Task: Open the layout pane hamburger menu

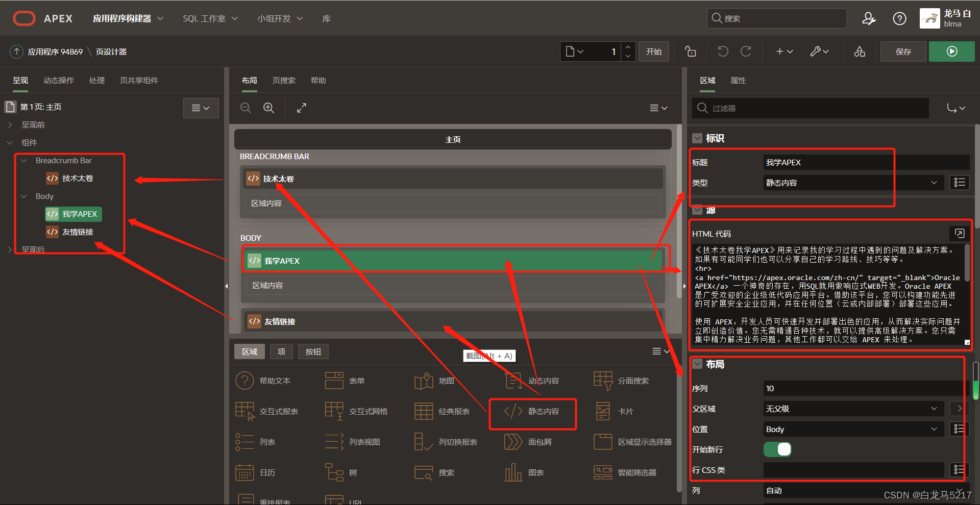Action: 658,108
